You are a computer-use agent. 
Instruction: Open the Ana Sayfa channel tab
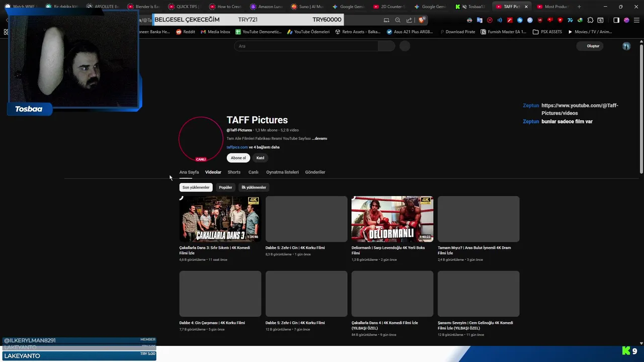189,172
